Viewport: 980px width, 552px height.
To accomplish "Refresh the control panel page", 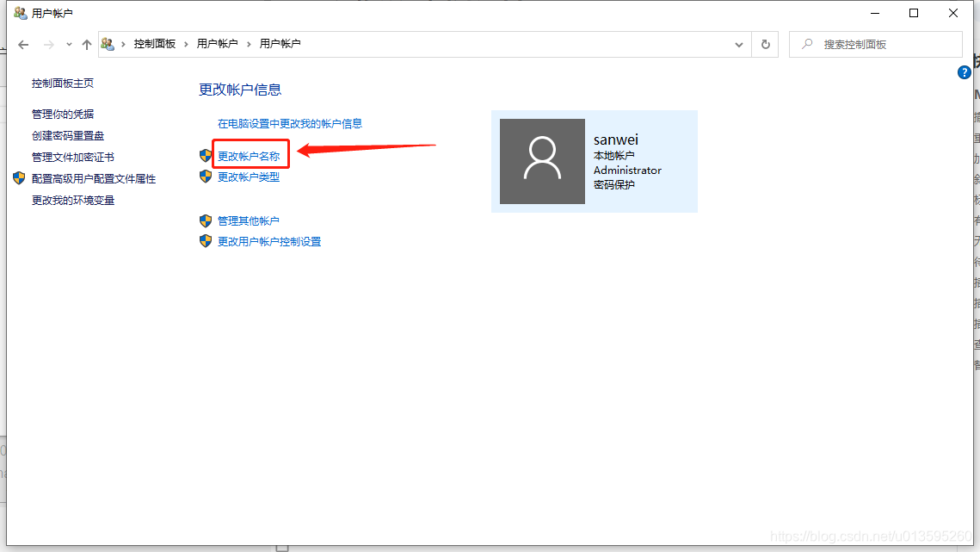I will [765, 45].
